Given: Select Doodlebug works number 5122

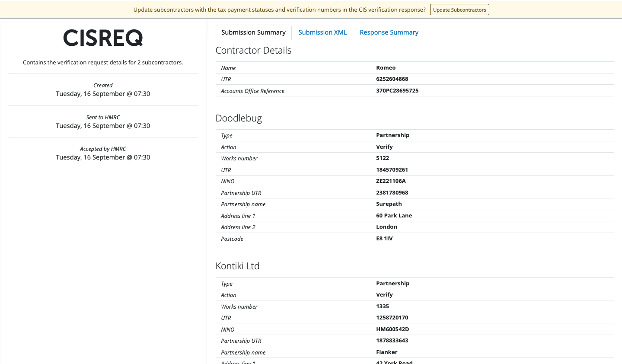Looking at the screenshot, I should [x=383, y=158].
